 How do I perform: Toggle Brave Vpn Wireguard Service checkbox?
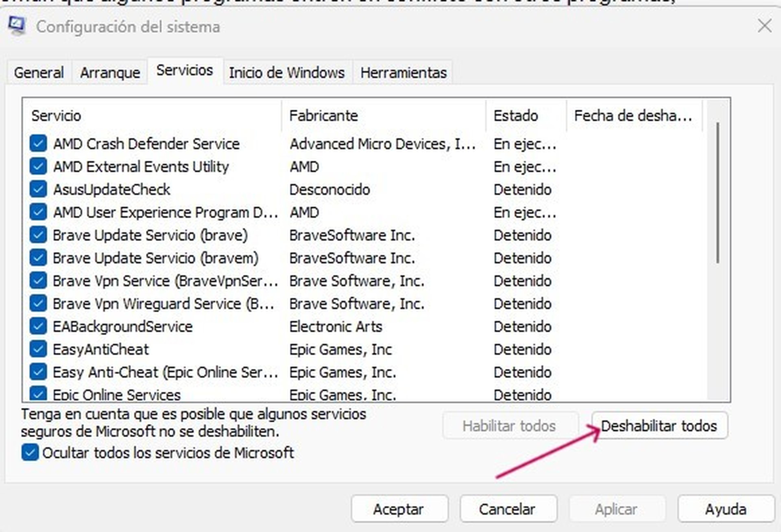point(38,304)
